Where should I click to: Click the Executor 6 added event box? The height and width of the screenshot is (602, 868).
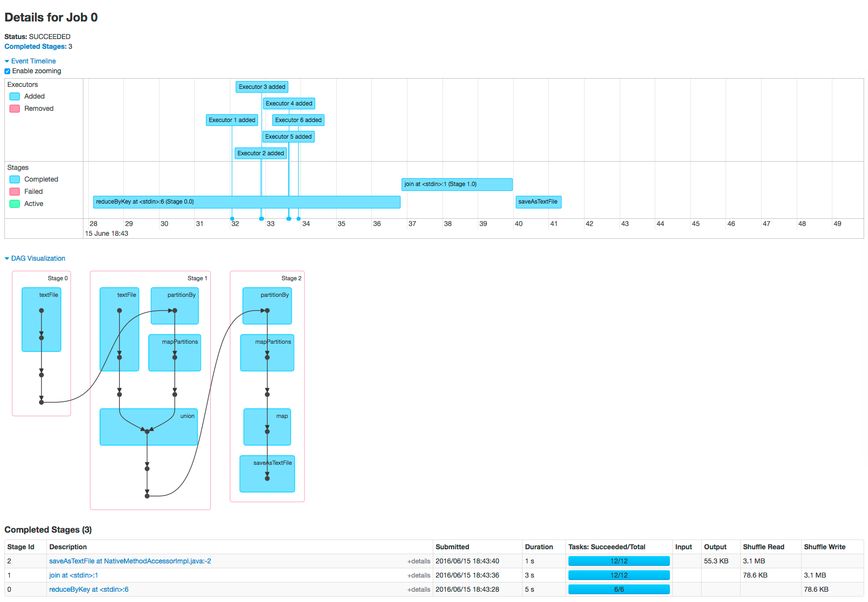[298, 120]
